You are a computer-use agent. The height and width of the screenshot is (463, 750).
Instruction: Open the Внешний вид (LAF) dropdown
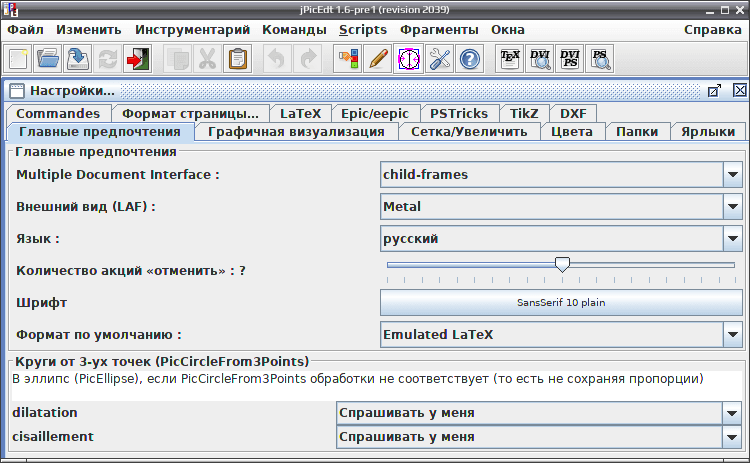point(732,207)
